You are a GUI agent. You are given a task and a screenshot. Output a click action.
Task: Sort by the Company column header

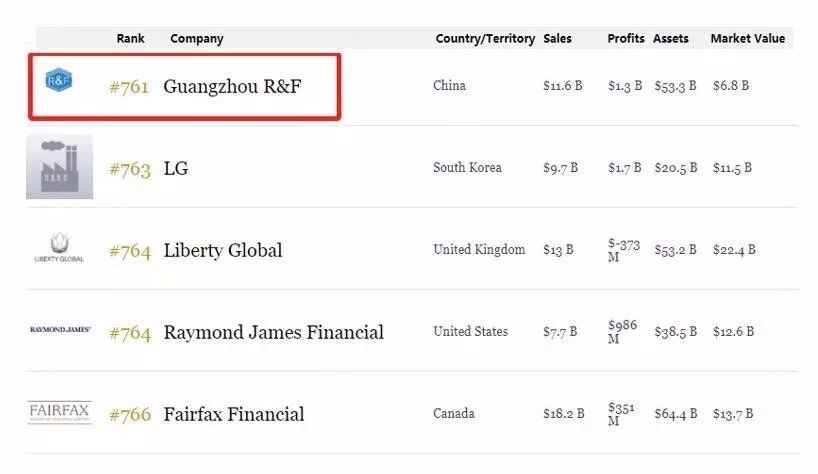[197, 39]
